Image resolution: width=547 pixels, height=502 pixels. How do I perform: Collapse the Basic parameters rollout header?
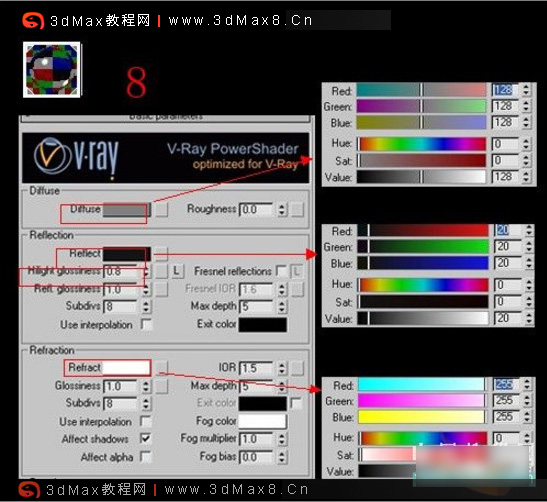166,118
